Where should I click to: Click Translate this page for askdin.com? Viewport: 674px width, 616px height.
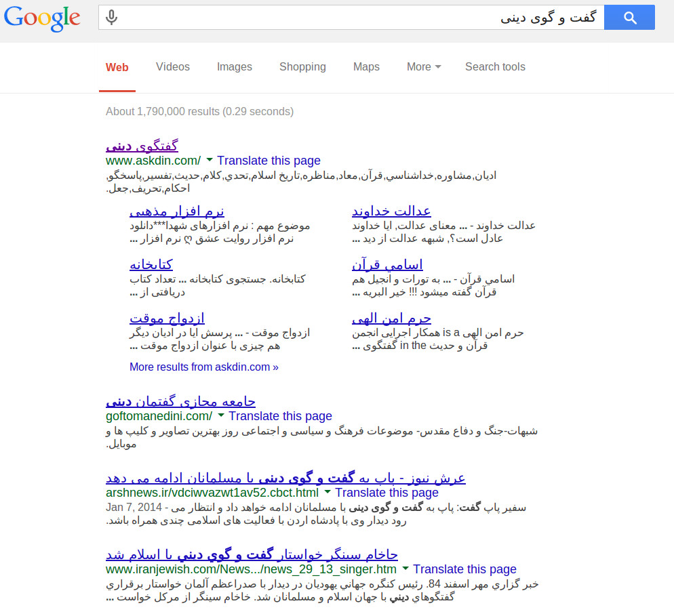point(269,161)
